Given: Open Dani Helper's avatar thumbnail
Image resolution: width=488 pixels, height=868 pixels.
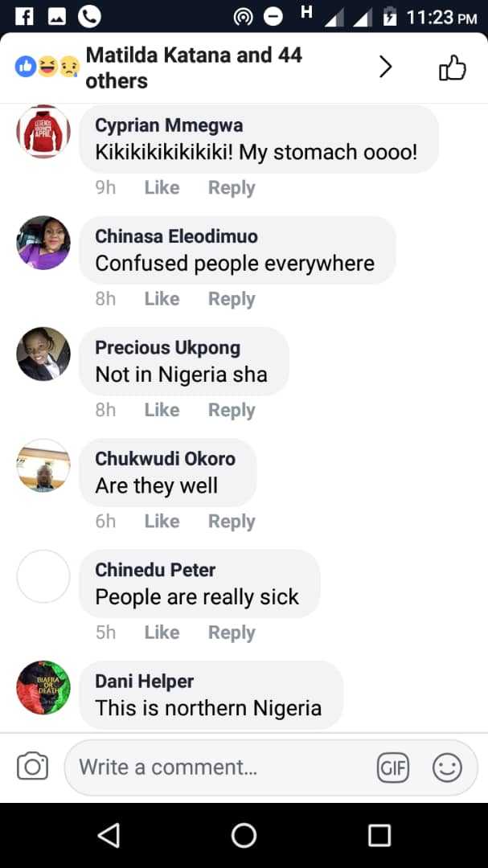Looking at the screenshot, I should (x=43, y=688).
